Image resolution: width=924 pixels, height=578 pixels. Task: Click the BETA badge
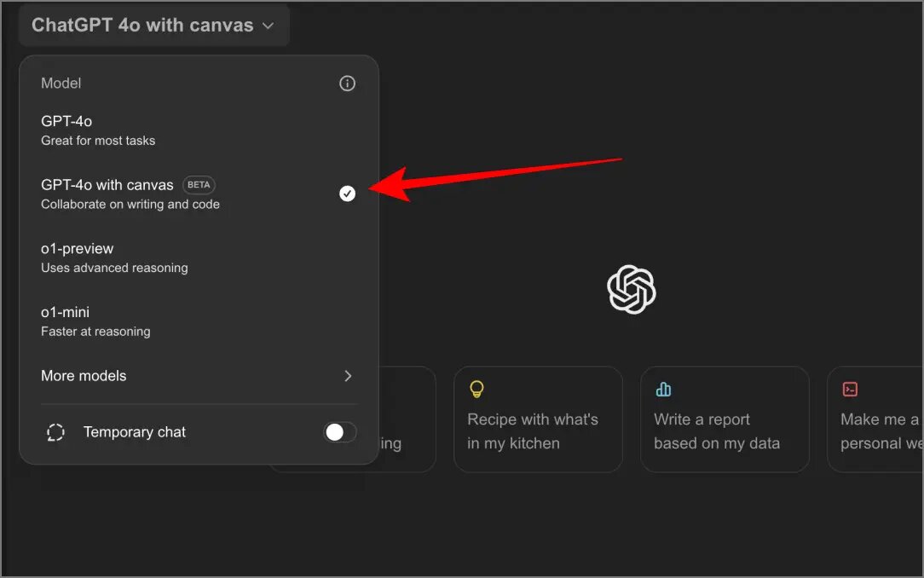(199, 185)
